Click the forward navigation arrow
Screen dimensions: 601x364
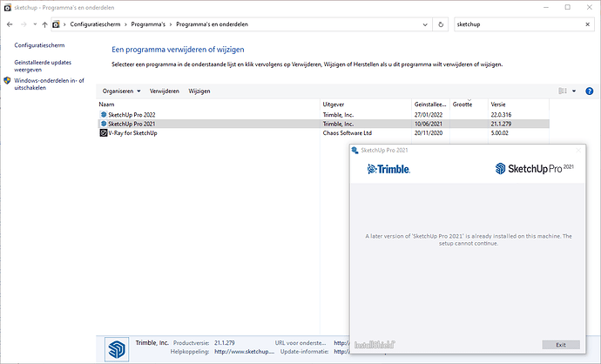[24, 24]
